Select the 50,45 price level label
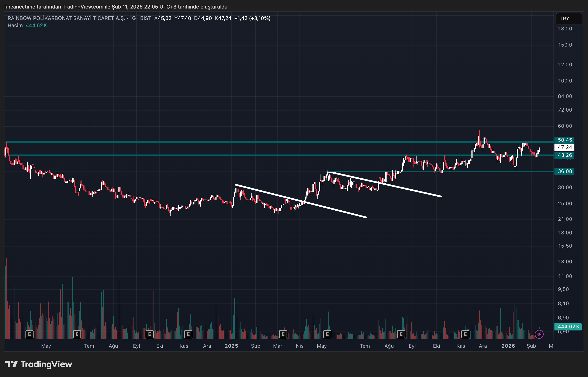 [564, 140]
